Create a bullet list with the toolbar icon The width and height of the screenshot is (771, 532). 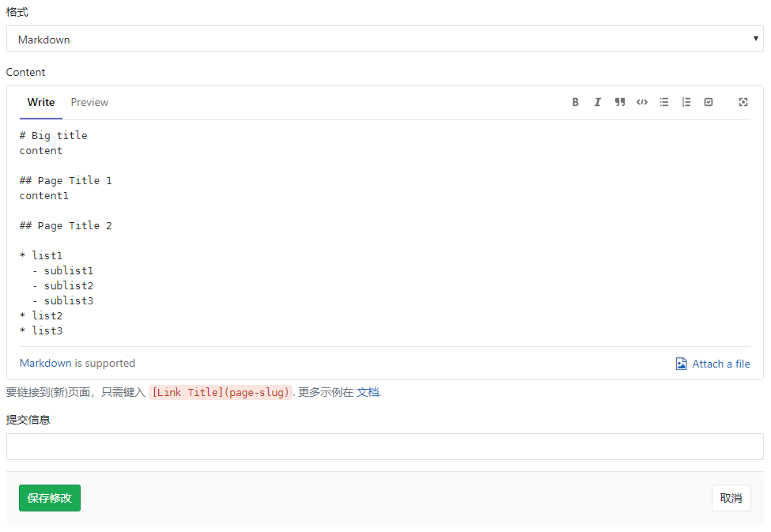664,102
